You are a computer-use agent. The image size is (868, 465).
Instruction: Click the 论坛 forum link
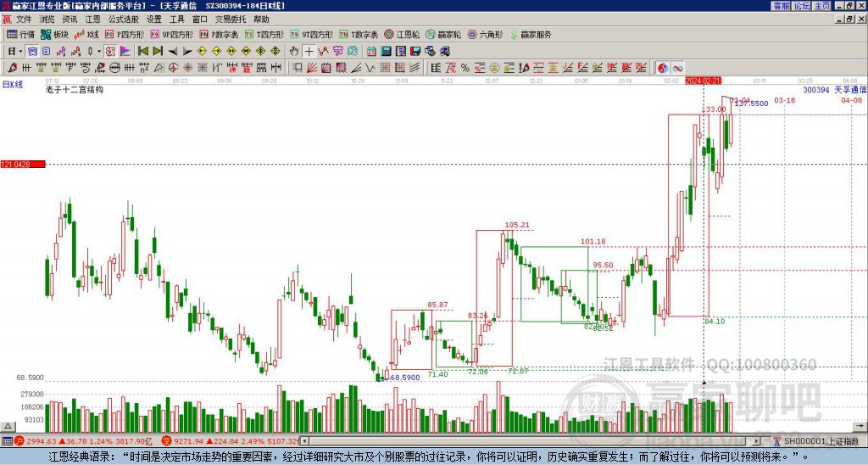tap(802, 6)
